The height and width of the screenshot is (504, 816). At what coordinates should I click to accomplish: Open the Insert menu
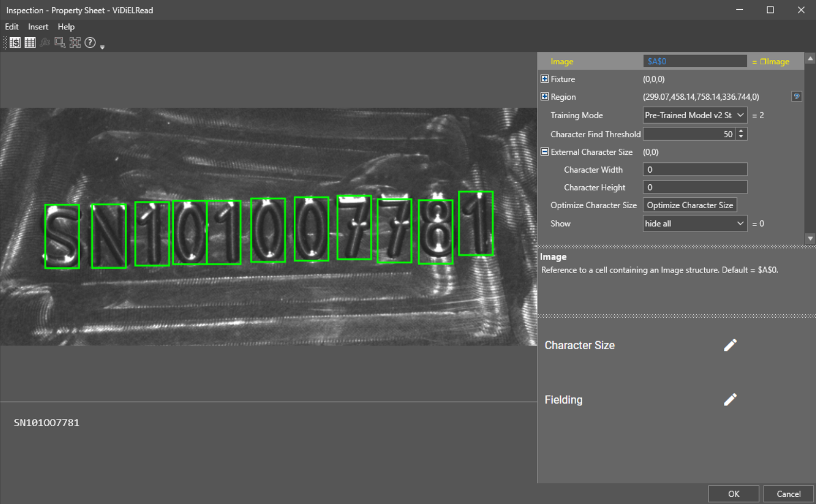(38, 27)
